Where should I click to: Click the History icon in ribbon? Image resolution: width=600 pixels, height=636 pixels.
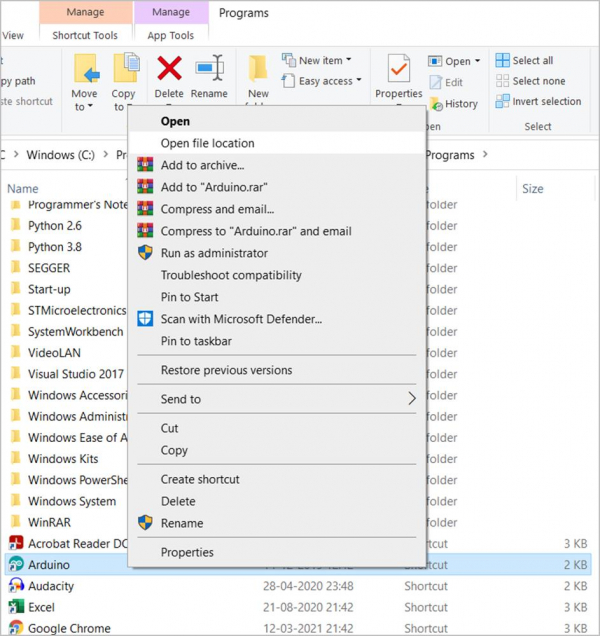436,104
